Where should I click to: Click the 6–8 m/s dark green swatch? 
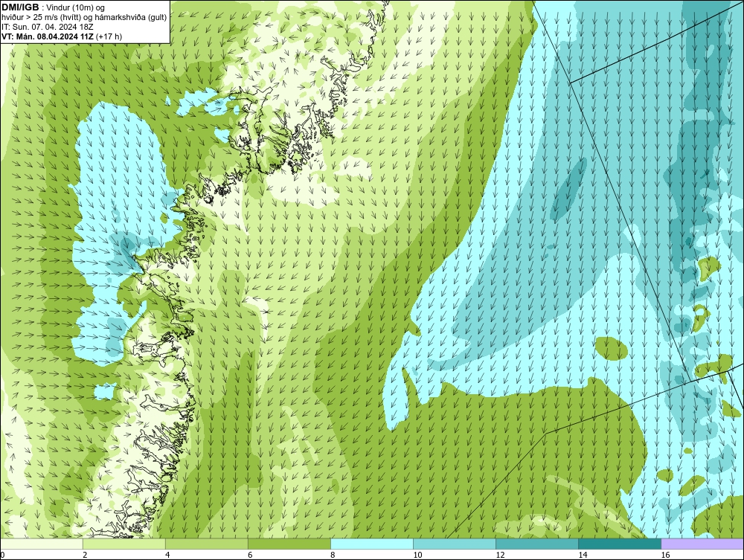click(289, 544)
